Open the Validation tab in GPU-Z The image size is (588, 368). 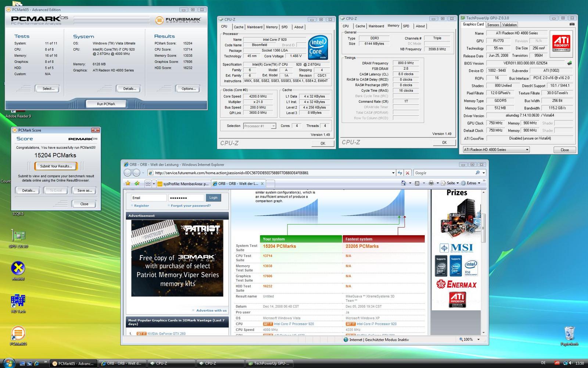tap(509, 25)
